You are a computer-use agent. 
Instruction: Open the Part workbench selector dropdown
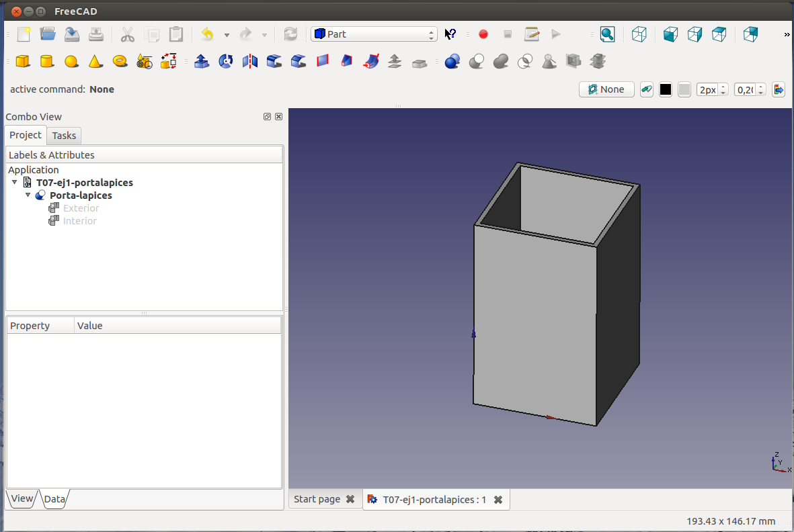tap(374, 34)
